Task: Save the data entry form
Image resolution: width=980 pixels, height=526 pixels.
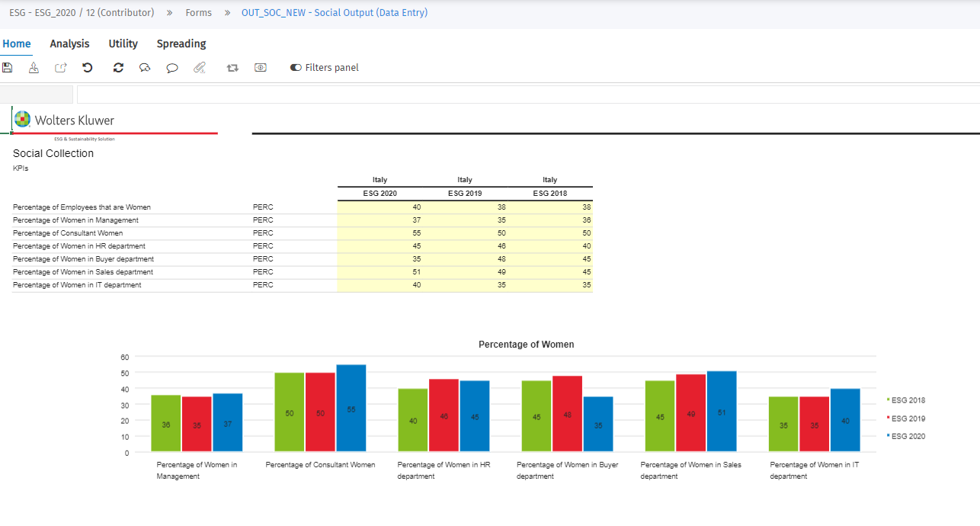Action: click(7, 67)
